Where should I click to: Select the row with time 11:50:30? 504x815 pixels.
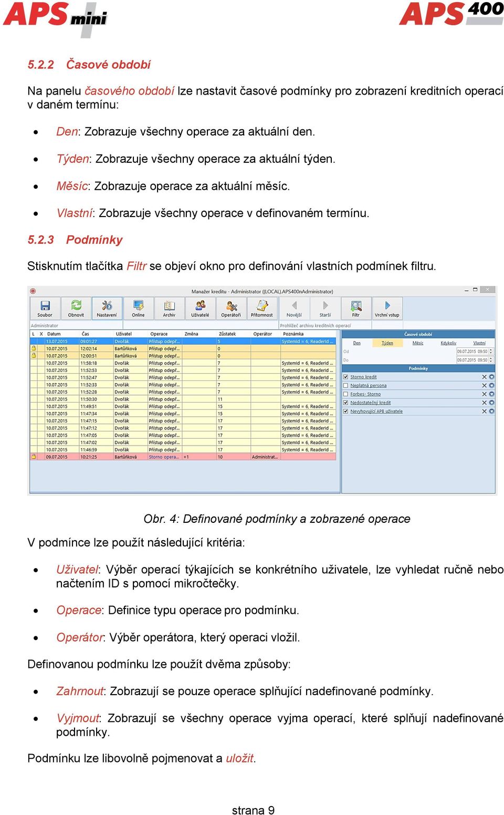183,399
